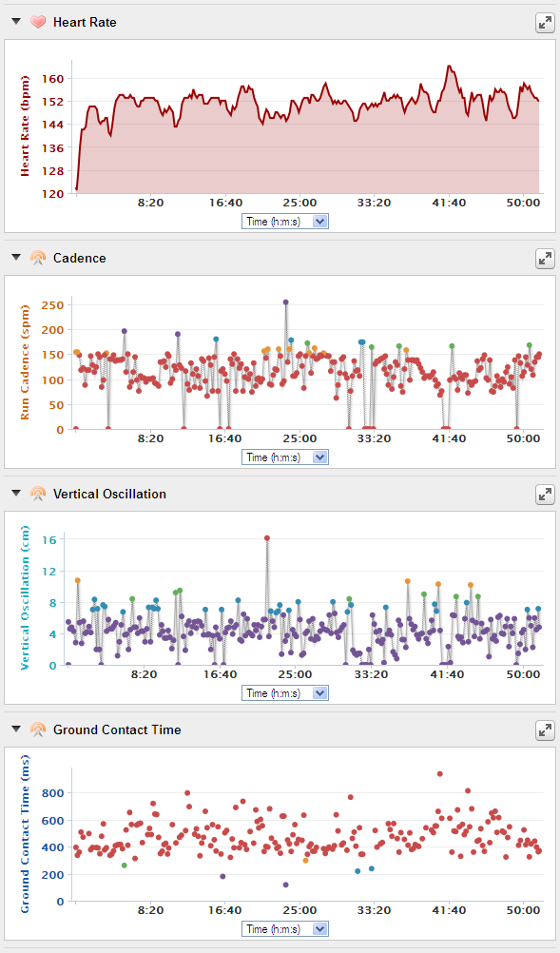Expand Vertical Oscillation chart to full view
Screen dimensions: 560x953
(x=545, y=495)
